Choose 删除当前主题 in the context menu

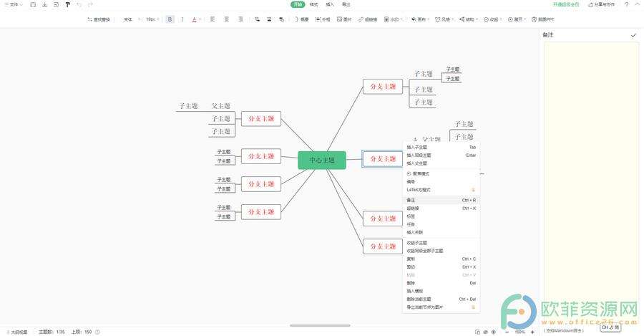441,299
